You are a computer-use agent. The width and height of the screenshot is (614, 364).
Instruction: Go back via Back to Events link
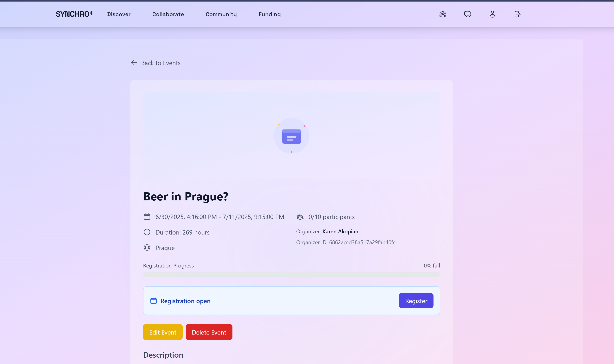tap(161, 63)
